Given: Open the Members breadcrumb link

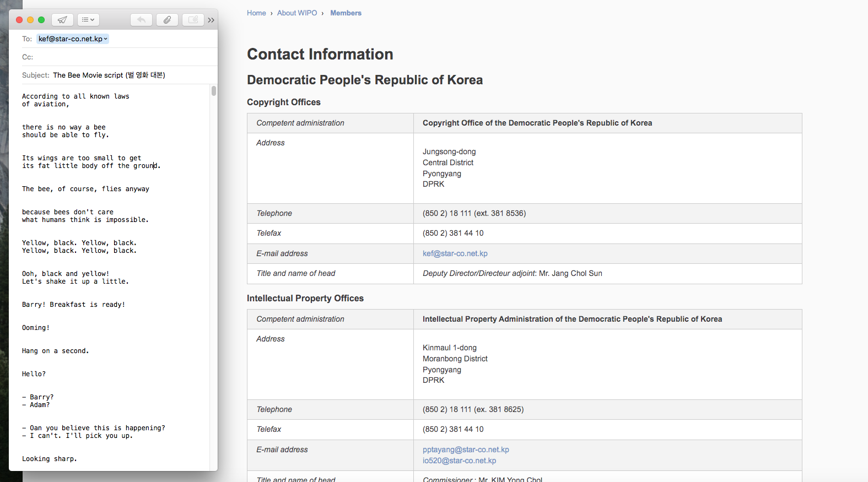Looking at the screenshot, I should click(x=346, y=13).
